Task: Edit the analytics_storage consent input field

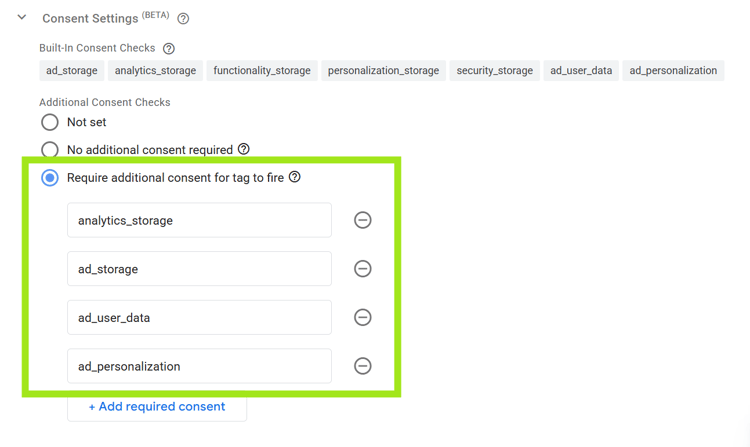Action: [199, 220]
